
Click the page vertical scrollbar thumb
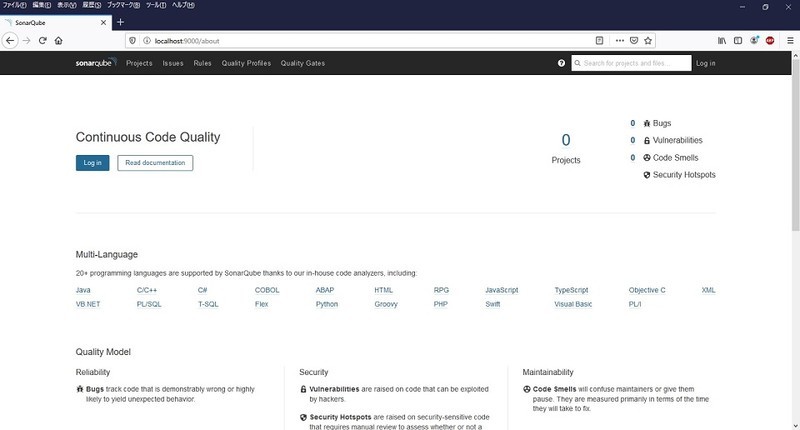(x=795, y=145)
